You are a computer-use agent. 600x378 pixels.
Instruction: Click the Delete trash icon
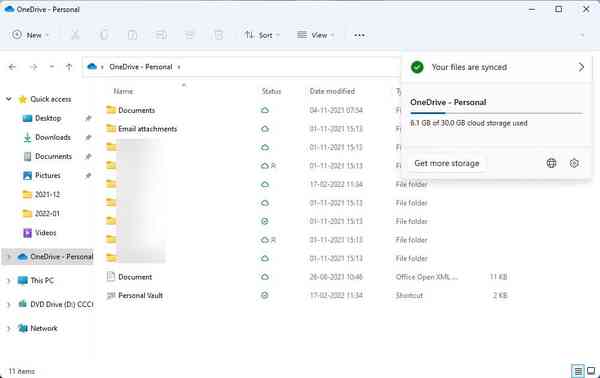pyautogui.click(x=218, y=35)
